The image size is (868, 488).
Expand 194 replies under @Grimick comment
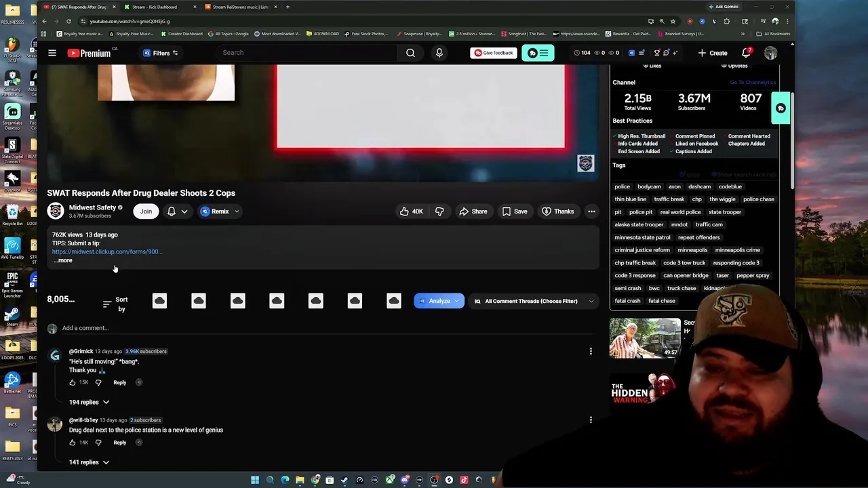[x=89, y=402]
